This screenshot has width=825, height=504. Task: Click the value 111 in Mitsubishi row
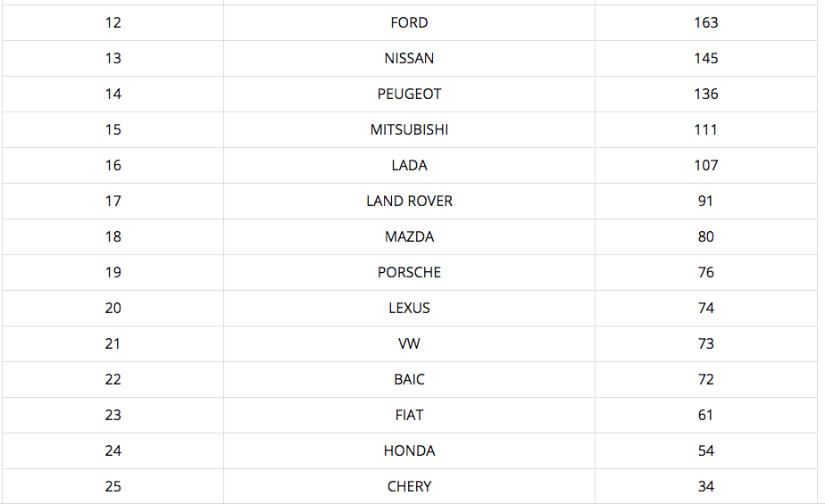[x=705, y=130]
